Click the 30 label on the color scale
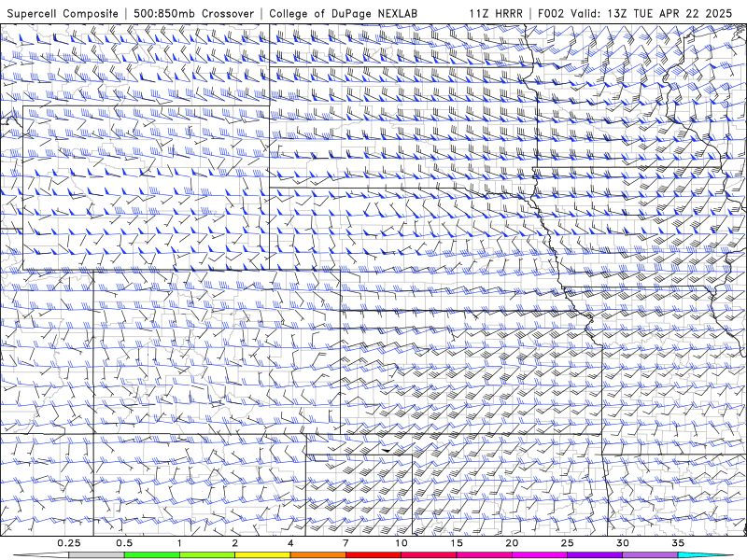 (x=622, y=543)
